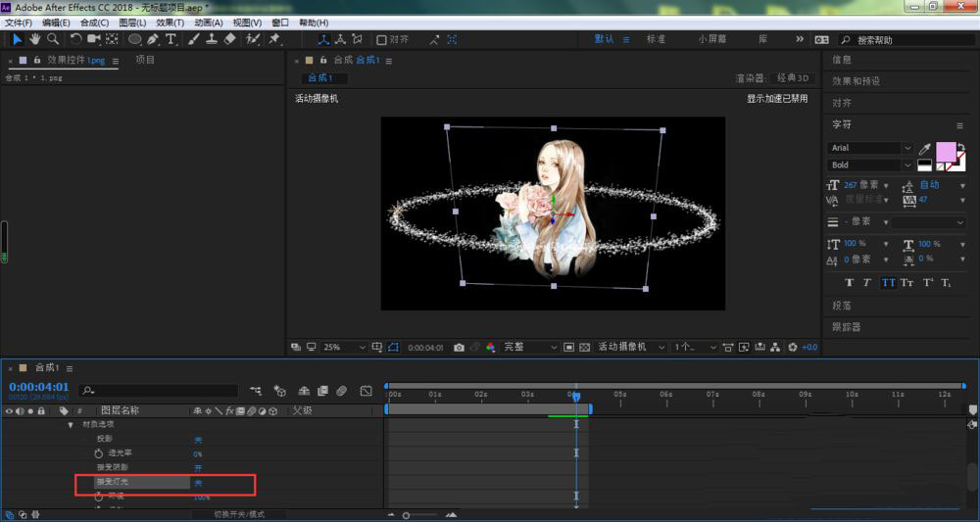The image size is (980, 522).
Task: Select the Puppet Pin tool
Action: click(x=274, y=39)
